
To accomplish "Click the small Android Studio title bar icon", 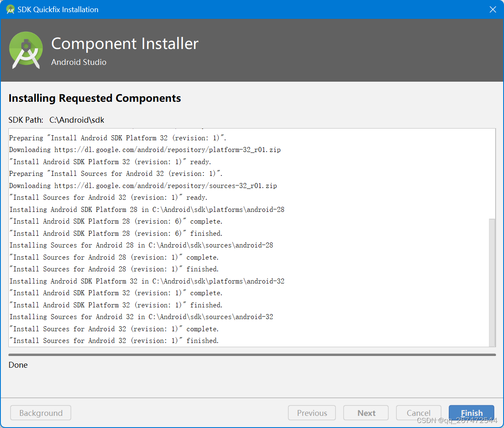I will click(10, 9).
